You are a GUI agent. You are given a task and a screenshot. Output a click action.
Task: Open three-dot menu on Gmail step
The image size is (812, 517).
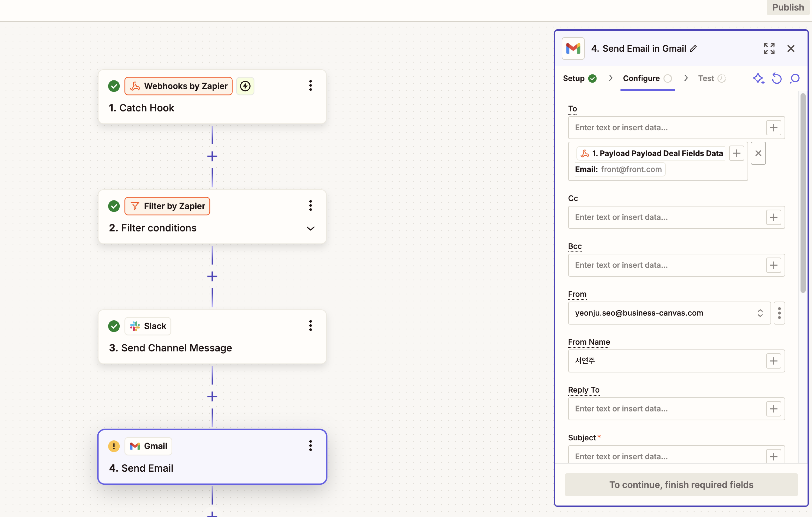(310, 446)
